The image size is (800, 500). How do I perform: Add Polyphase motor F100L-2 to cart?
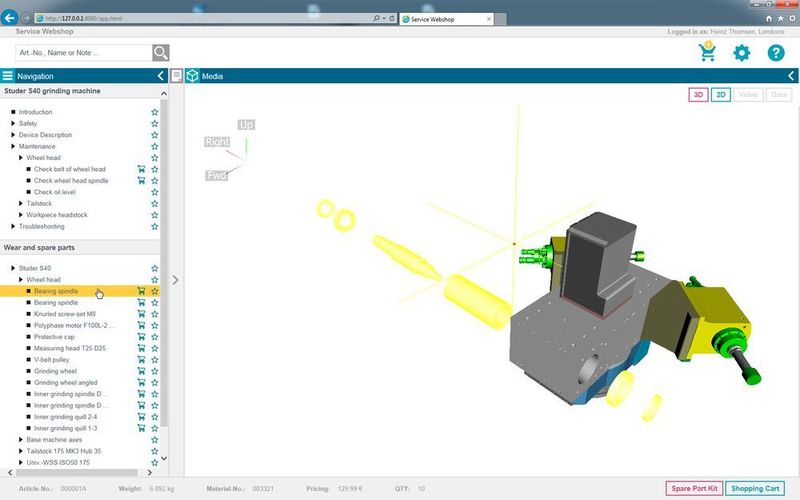pyautogui.click(x=141, y=326)
